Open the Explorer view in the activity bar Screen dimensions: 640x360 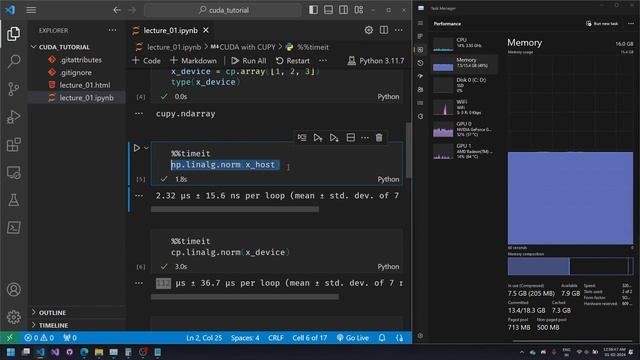pyautogui.click(x=13, y=34)
